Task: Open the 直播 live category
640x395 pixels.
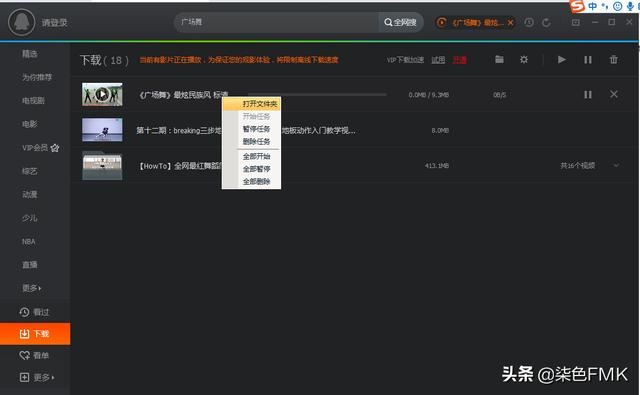Action: tap(29, 265)
